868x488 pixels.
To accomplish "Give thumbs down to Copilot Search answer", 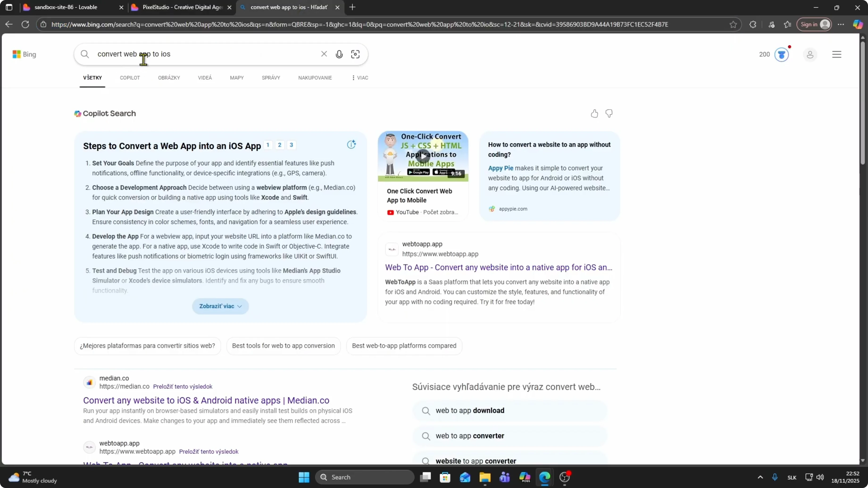I will pyautogui.click(x=609, y=113).
